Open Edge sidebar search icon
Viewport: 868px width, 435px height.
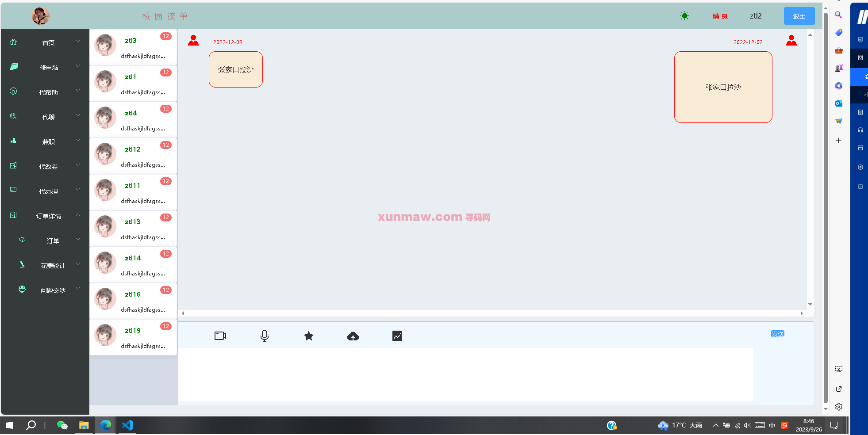pyautogui.click(x=838, y=15)
